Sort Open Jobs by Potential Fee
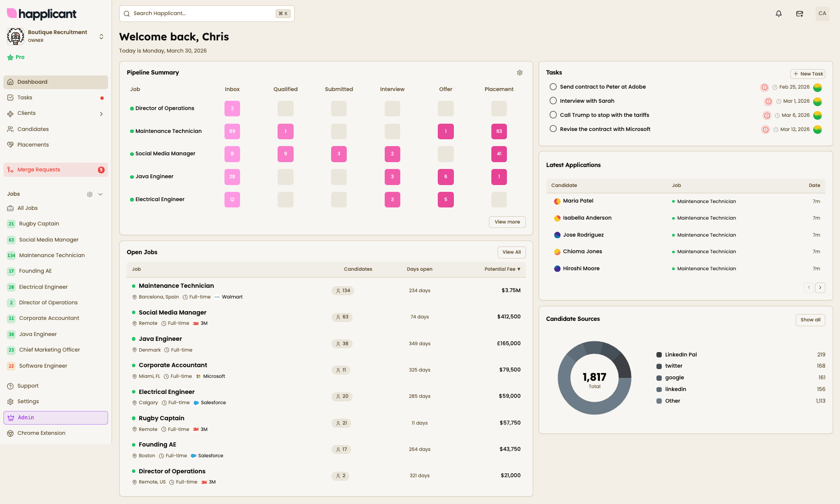 502,269
